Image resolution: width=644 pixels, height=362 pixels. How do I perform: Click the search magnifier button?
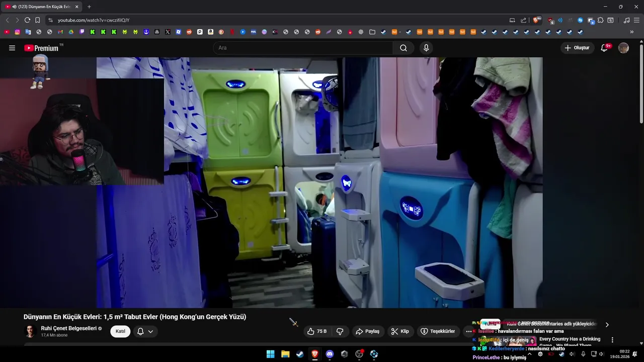pos(404,48)
